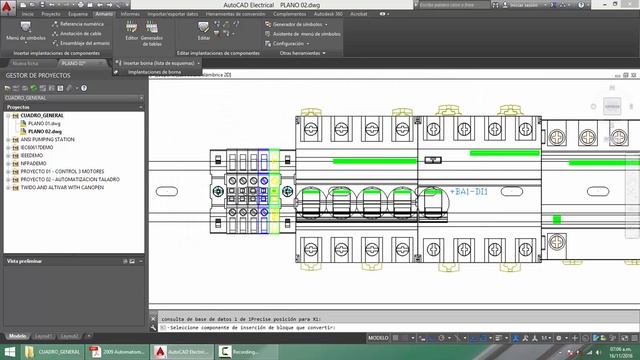Switch to the Informes ribbon tab
Viewport: 640px width, 360px height.
130,14
